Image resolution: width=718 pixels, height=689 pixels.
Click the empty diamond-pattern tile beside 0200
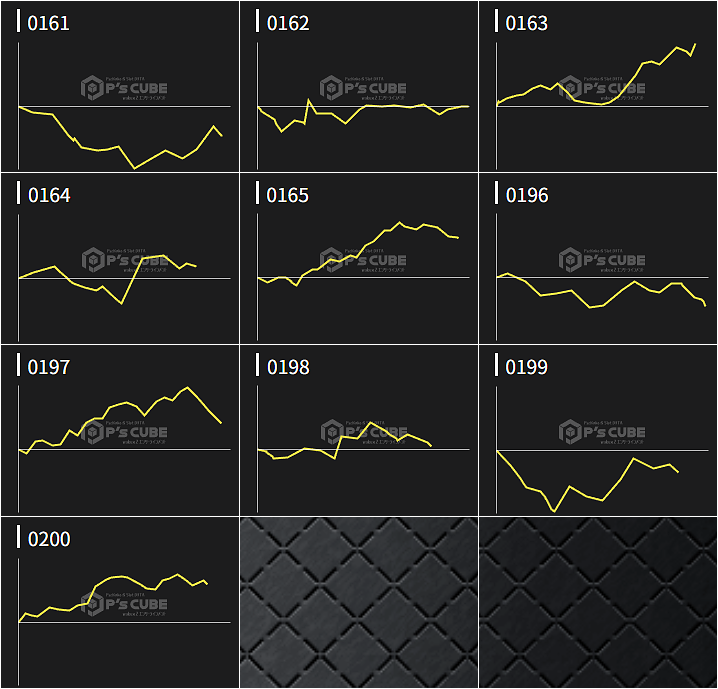click(359, 603)
